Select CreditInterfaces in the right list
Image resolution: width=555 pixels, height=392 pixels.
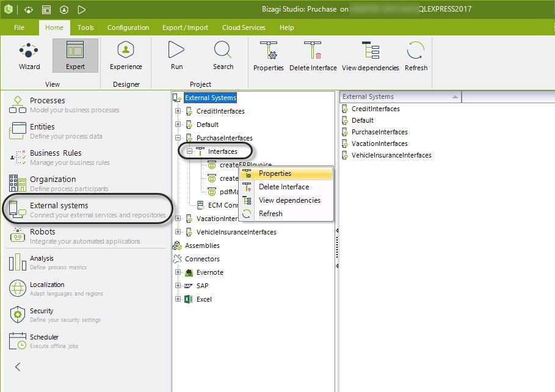375,109
